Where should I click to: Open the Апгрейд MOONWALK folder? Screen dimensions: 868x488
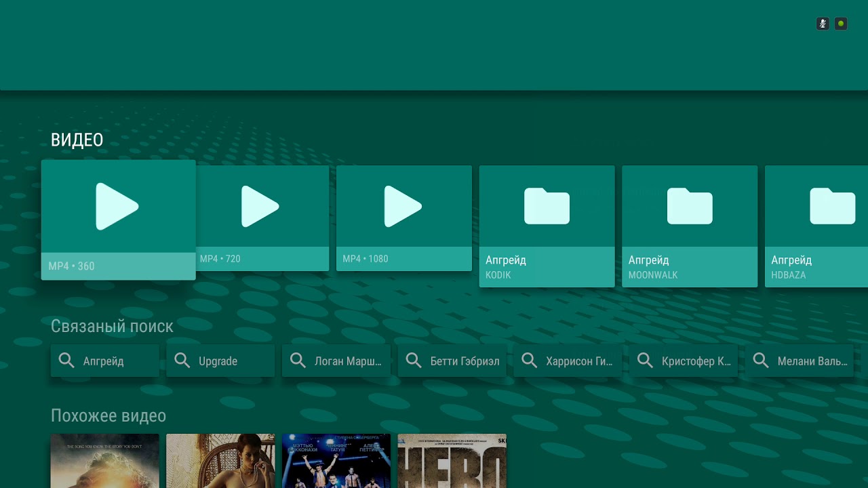coord(690,226)
